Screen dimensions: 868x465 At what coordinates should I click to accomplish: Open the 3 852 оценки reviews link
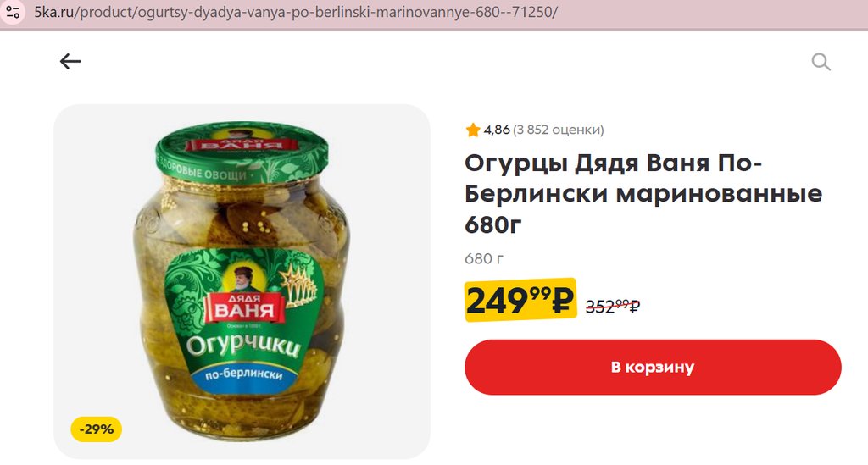coord(558,130)
